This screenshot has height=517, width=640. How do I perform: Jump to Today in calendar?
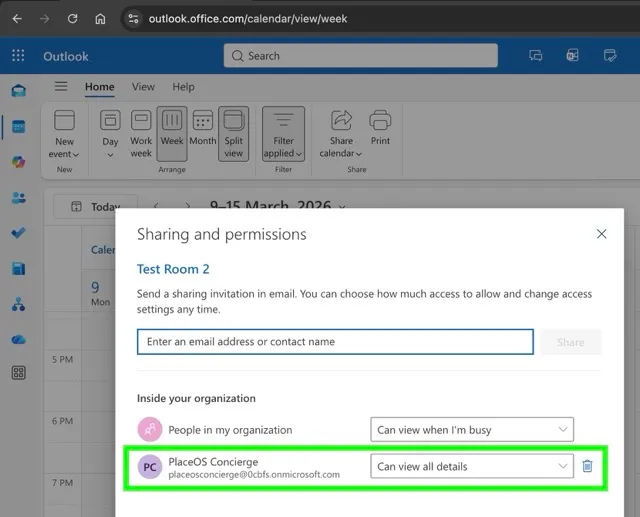click(96, 206)
